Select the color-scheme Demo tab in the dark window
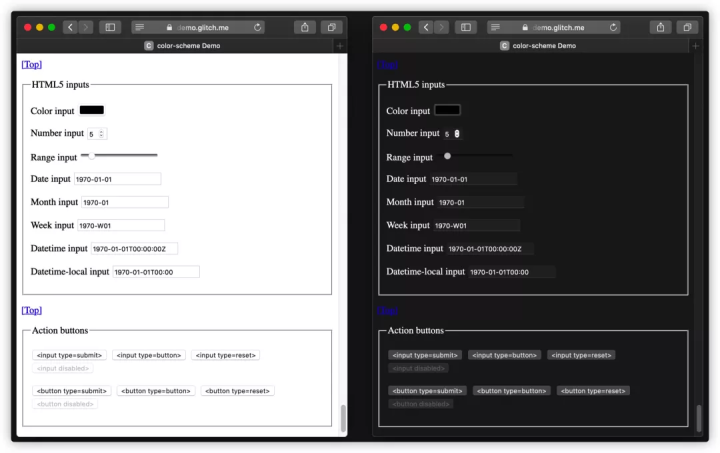Screen dimensions: 720x453 tap(538, 45)
